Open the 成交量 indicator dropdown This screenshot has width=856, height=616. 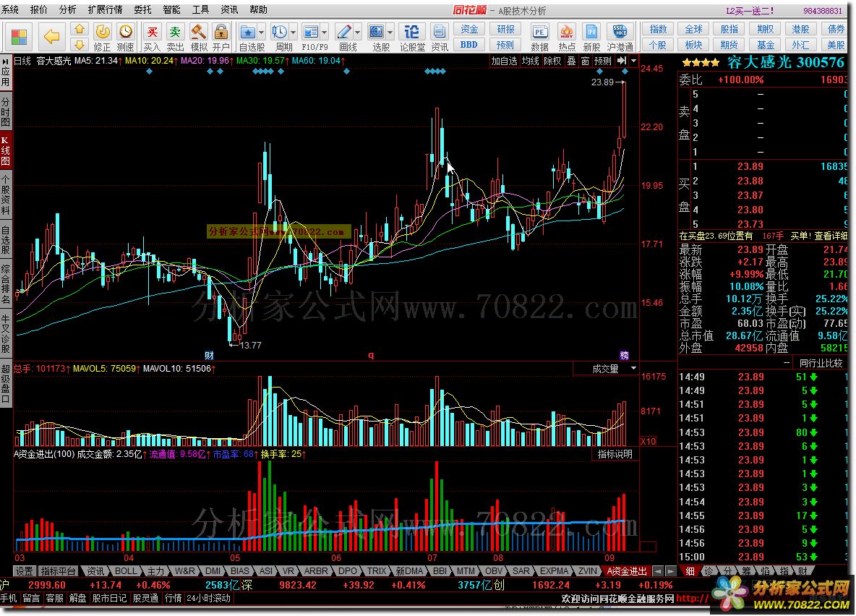[x=633, y=369]
